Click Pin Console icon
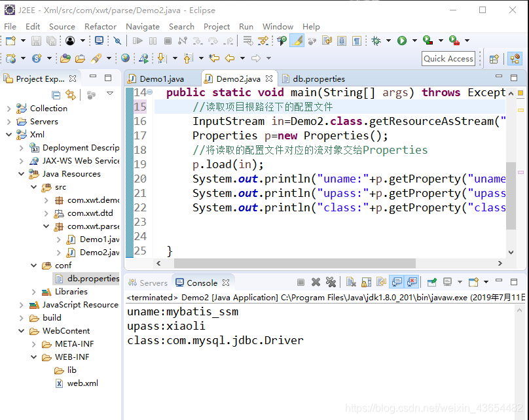The width and height of the screenshot is (529, 420). click(x=432, y=282)
